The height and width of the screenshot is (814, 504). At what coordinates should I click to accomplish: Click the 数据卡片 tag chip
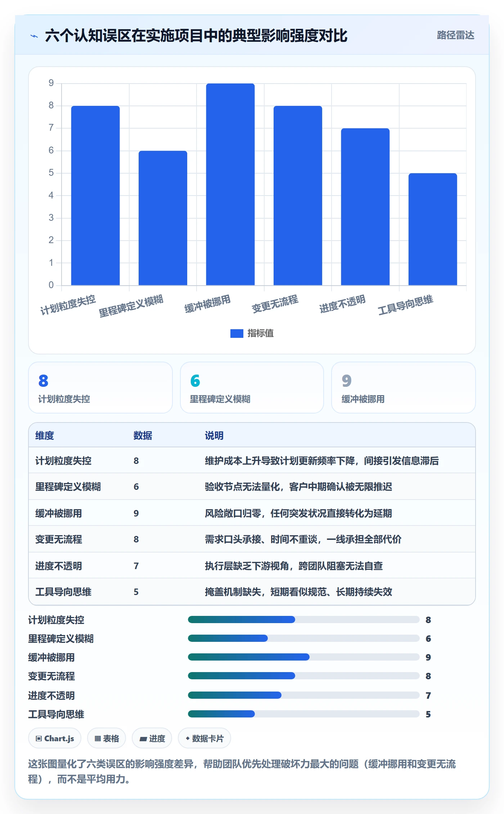[204, 738]
